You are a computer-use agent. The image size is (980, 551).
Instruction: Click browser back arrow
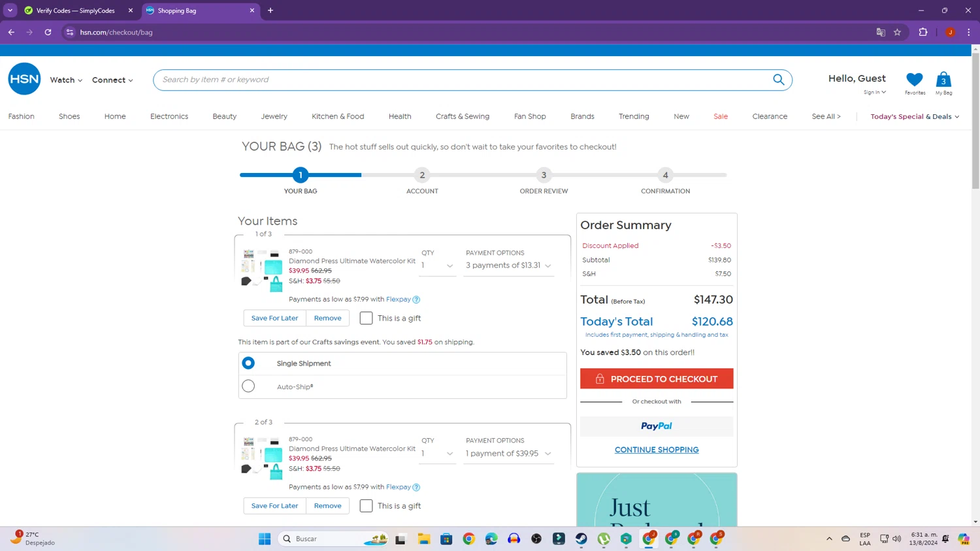click(11, 32)
